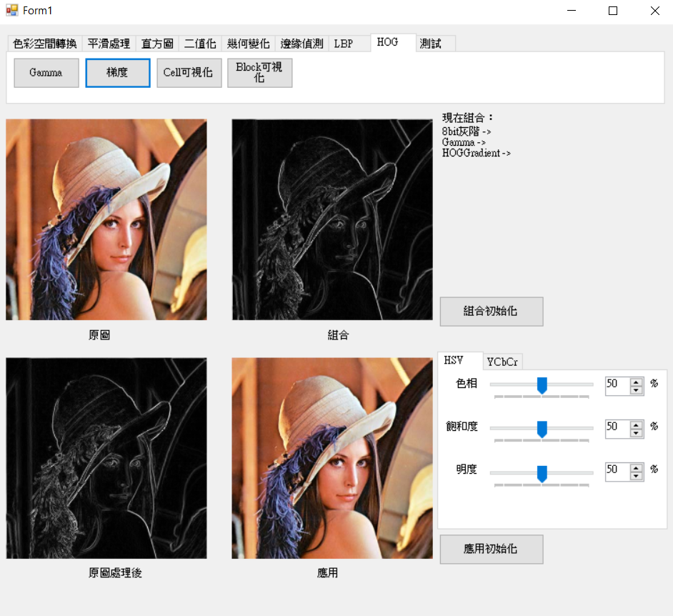Click the Cell可視化 button

(x=189, y=73)
